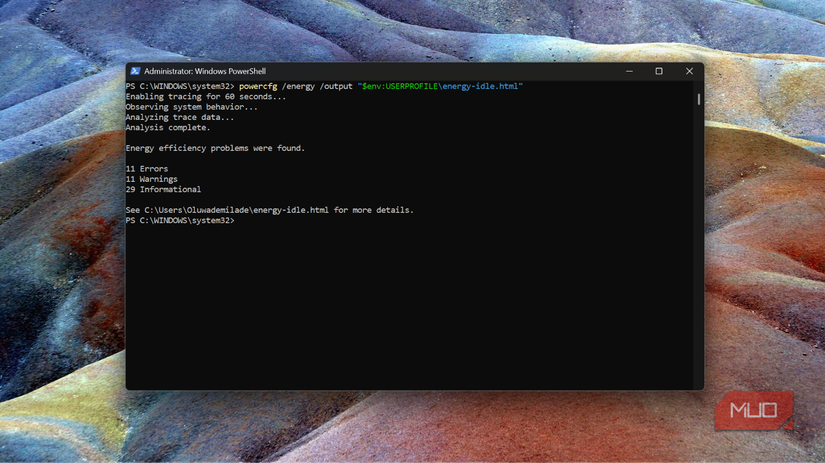Click the 'Observing system behavior...' line
The width and height of the screenshot is (825, 463).
[192, 107]
